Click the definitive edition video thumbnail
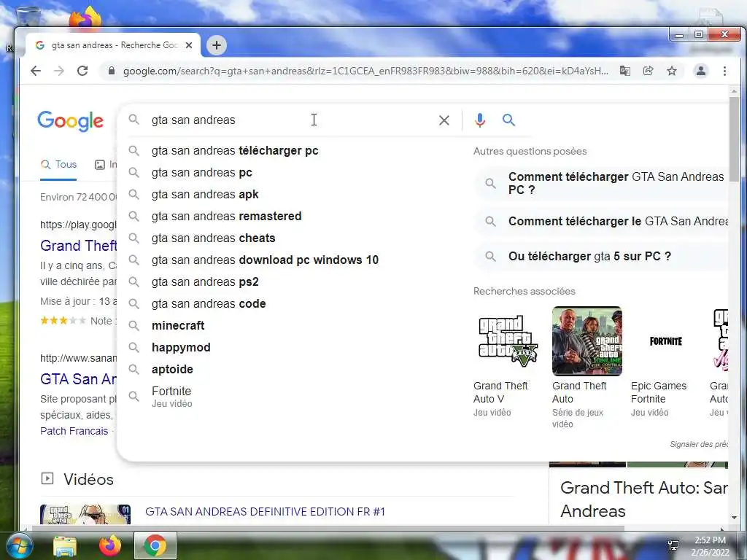Viewport: 747px width, 560px height. [x=85, y=514]
